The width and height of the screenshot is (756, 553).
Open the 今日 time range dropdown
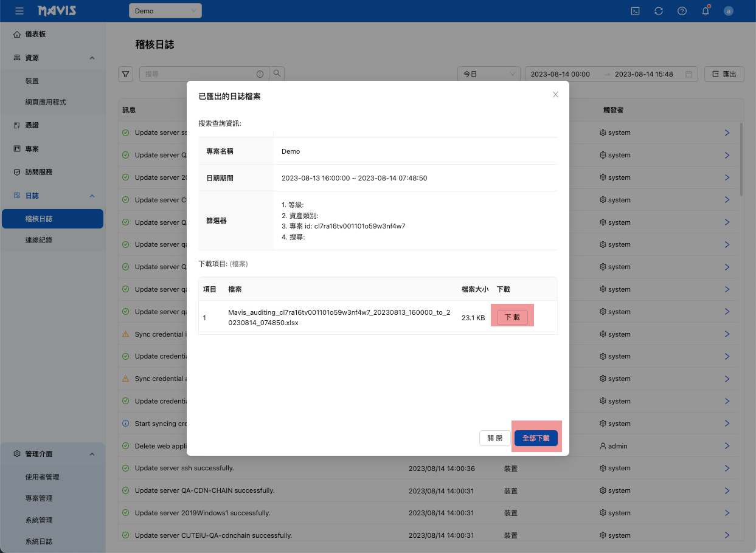coord(488,74)
